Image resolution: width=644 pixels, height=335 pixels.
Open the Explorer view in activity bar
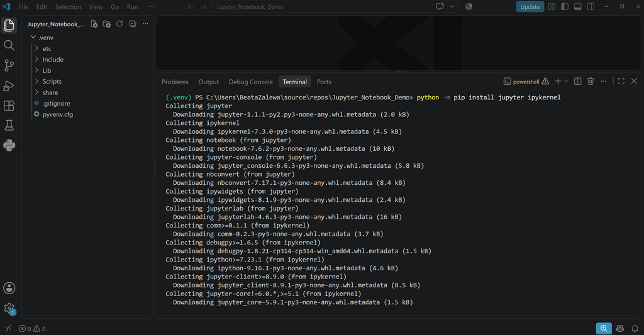9,25
